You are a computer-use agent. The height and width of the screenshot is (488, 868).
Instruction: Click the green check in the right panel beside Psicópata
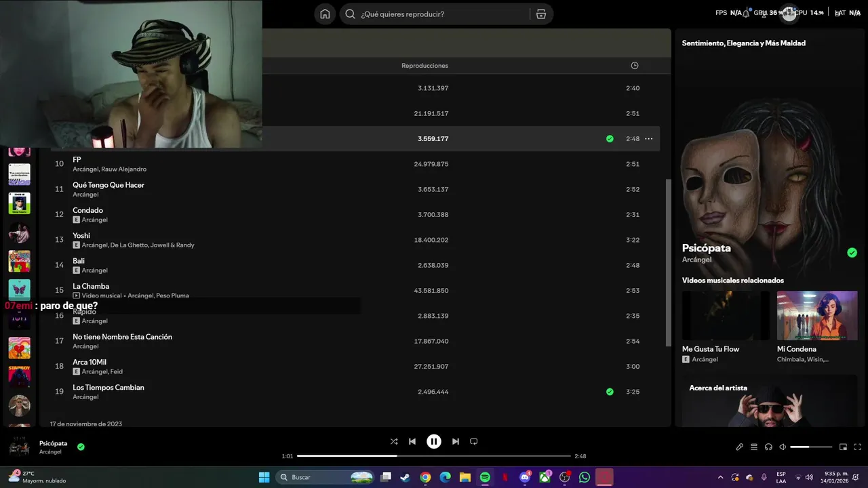point(852,253)
